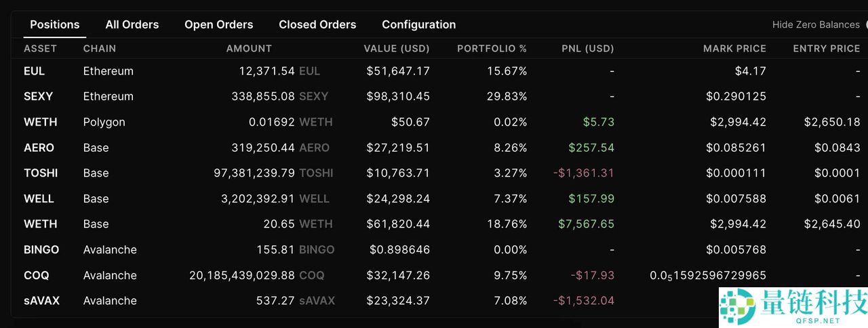
Task: Select the Closed Orders tab
Action: point(317,24)
